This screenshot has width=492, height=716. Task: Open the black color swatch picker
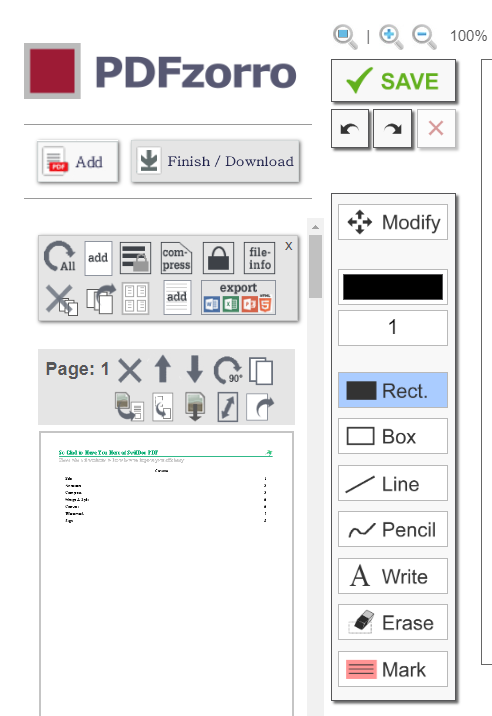point(393,287)
